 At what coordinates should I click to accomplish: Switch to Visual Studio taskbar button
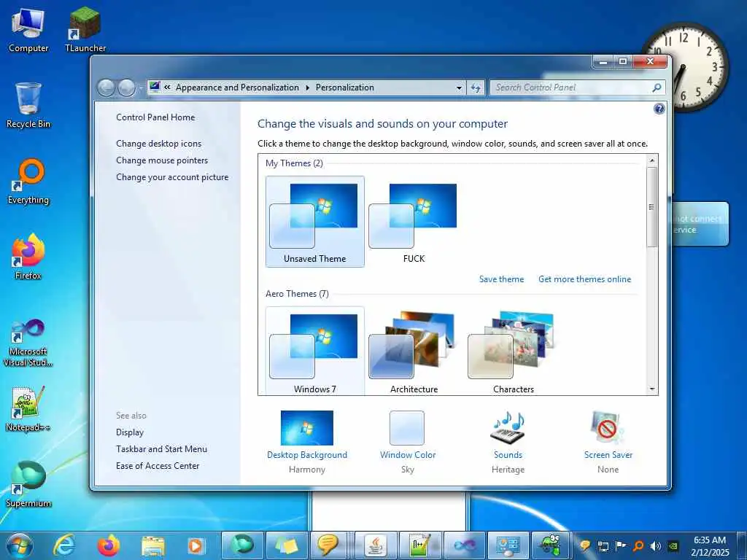(x=464, y=545)
